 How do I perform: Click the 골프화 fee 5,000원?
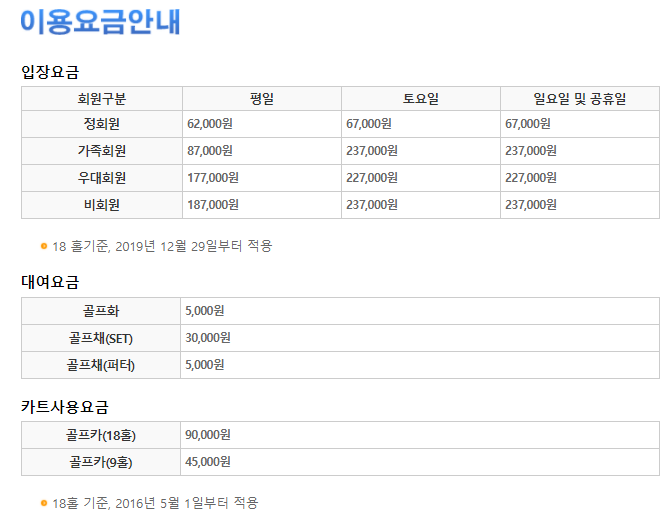[x=205, y=311]
